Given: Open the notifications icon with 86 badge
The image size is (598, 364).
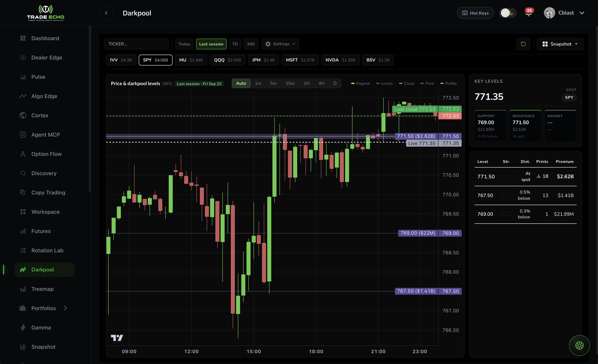Looking at the screenshot, I should (x=528, y=13).
